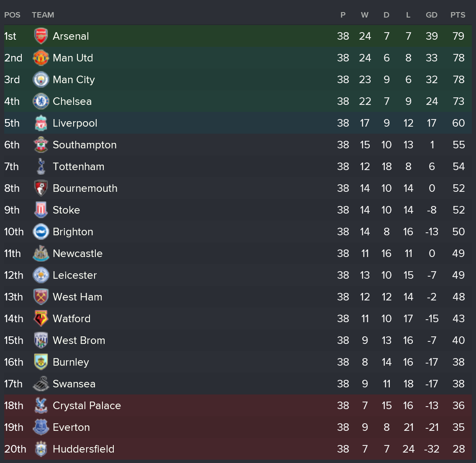This screenshot has height=463, width=476.
Task: Select the Bournemouth team name
Action: tap(85, 188)
